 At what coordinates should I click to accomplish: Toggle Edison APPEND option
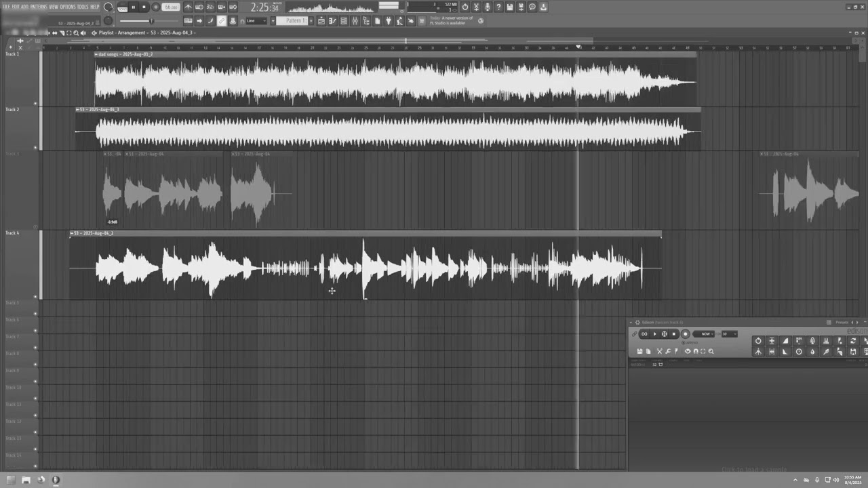(690, 343)
